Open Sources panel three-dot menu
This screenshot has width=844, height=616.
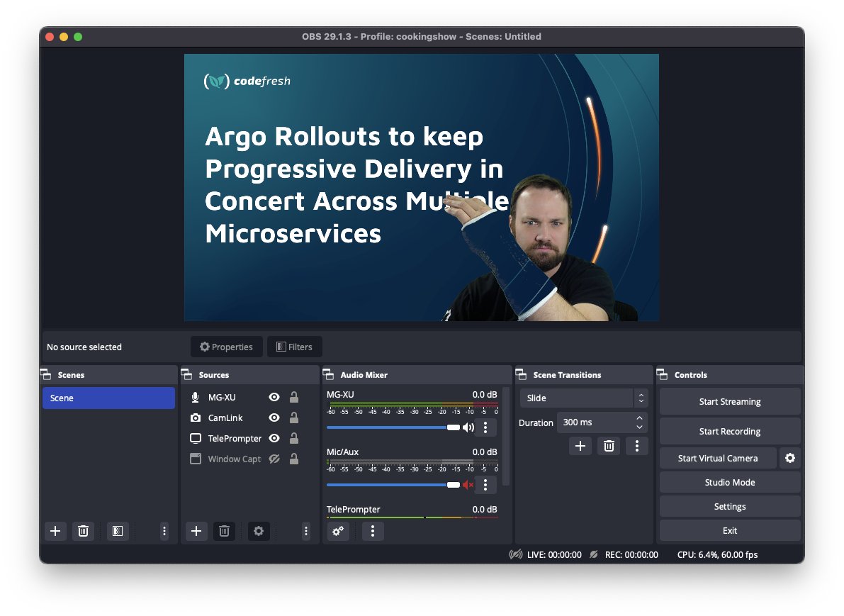coord(305,531)
